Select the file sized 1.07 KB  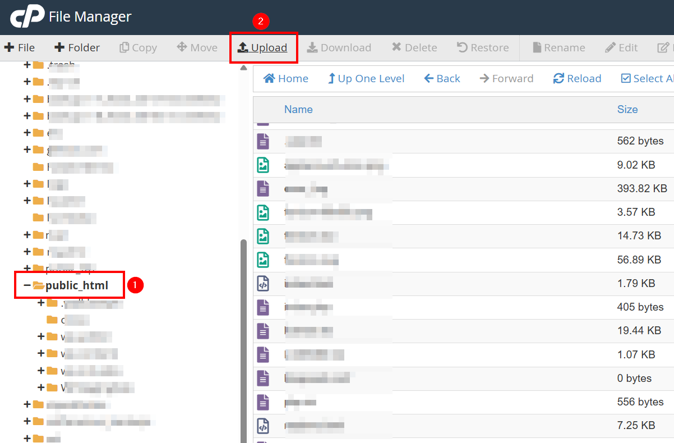pos(463,354)
